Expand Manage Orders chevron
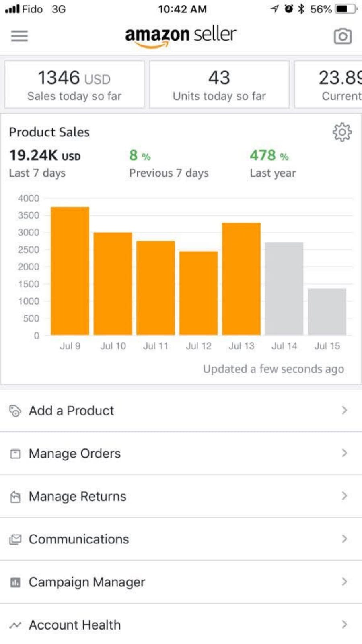The width and height of the screenshot is (362, 644). tap(344, 453)
